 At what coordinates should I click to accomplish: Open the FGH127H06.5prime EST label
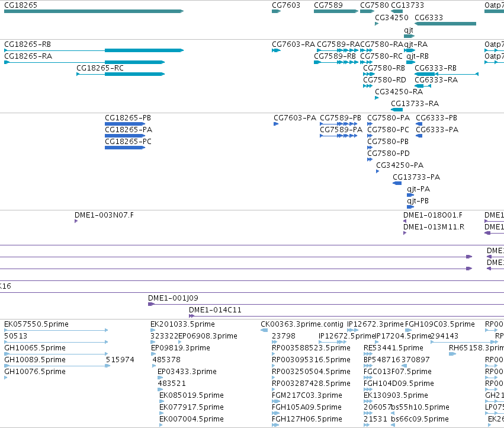307,419
